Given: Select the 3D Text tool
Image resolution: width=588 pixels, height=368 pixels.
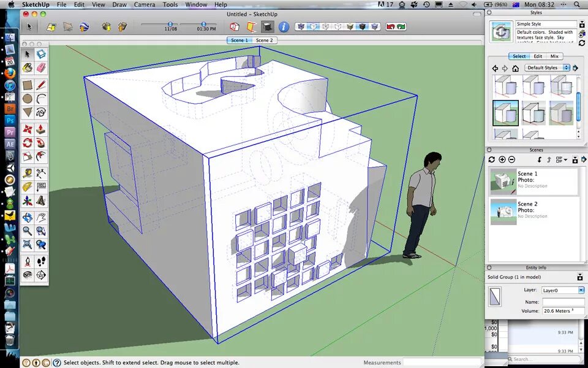Looking at the screenshot, I should (x=41, y=201).
